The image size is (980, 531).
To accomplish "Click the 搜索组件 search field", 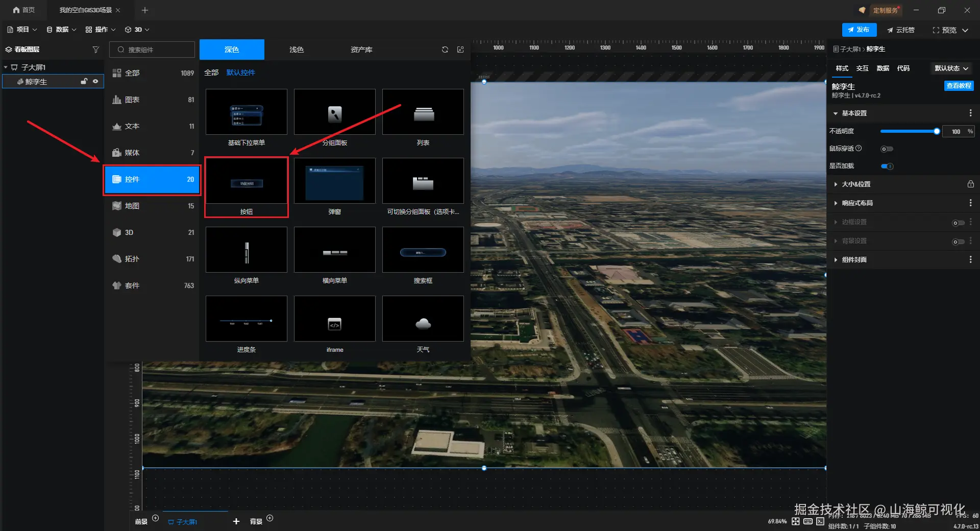I will pyautogui.click(x=152, y=50).
